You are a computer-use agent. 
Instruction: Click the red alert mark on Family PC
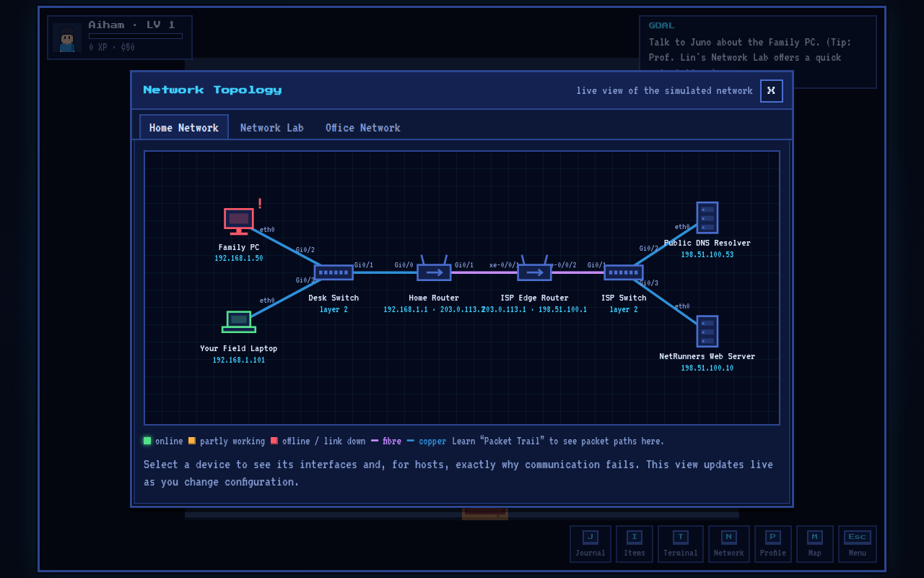pyautogui.click(x=260, y=204)
